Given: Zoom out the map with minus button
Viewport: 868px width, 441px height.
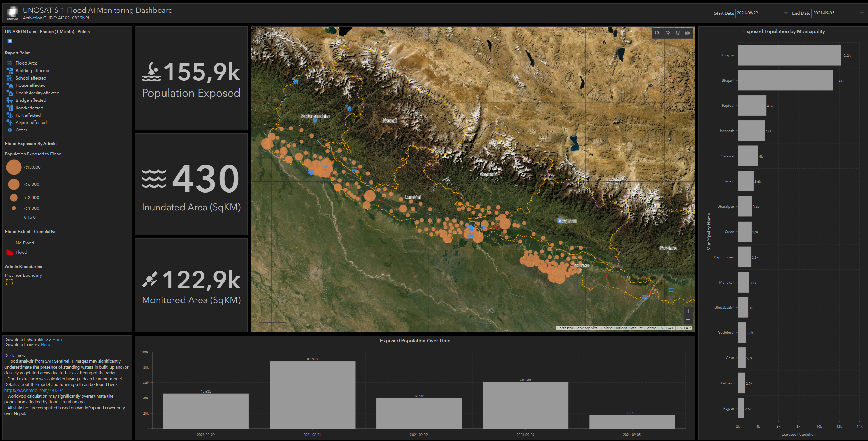Looking at the screenshot, I should (x=688, y=320).
